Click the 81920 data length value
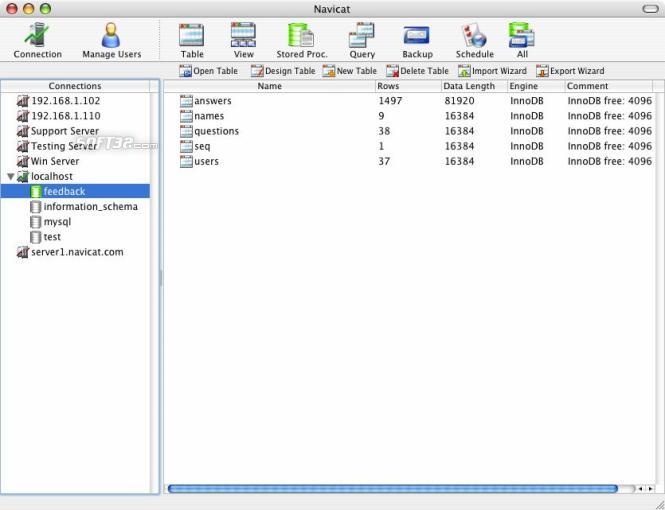This screenshot has width=665, height=510. coord(459,101)
